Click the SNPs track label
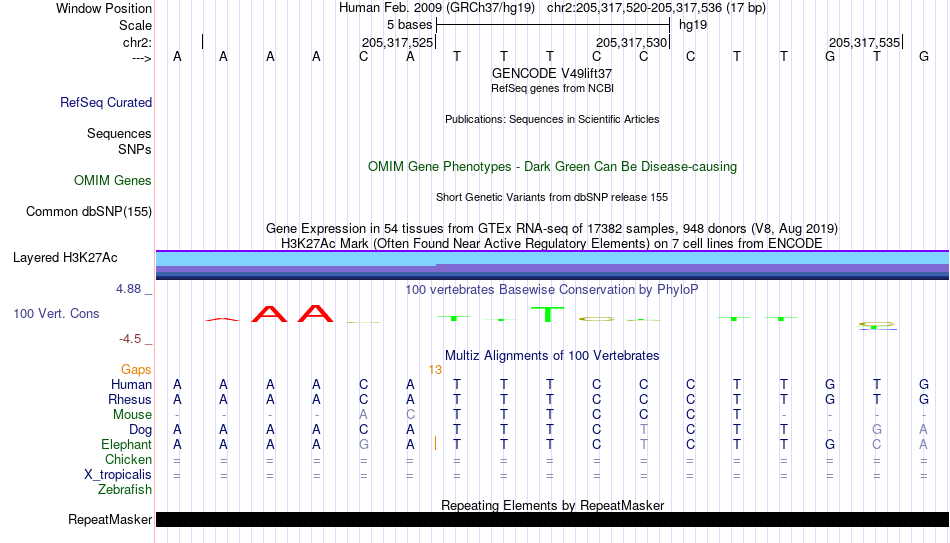The image size is (950, 543). click(x=135, y=149)
